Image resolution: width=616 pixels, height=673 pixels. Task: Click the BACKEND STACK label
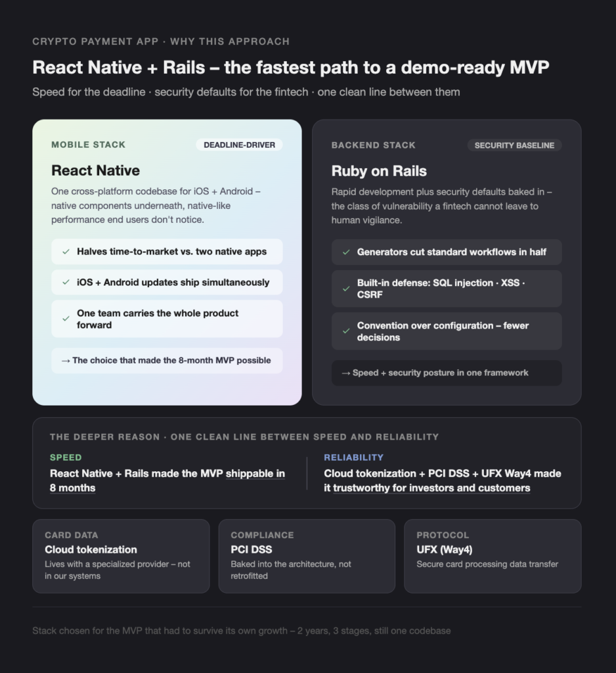[373, 145]
